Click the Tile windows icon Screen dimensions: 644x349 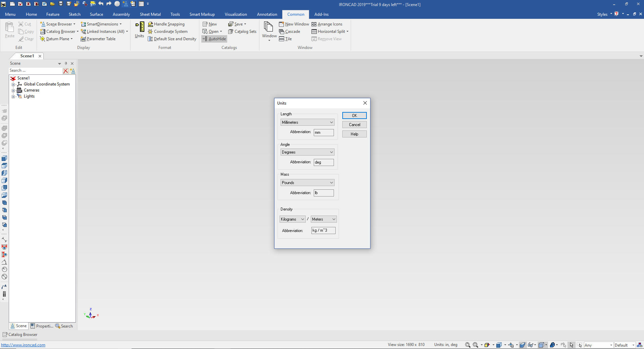(x=282, y=39)
